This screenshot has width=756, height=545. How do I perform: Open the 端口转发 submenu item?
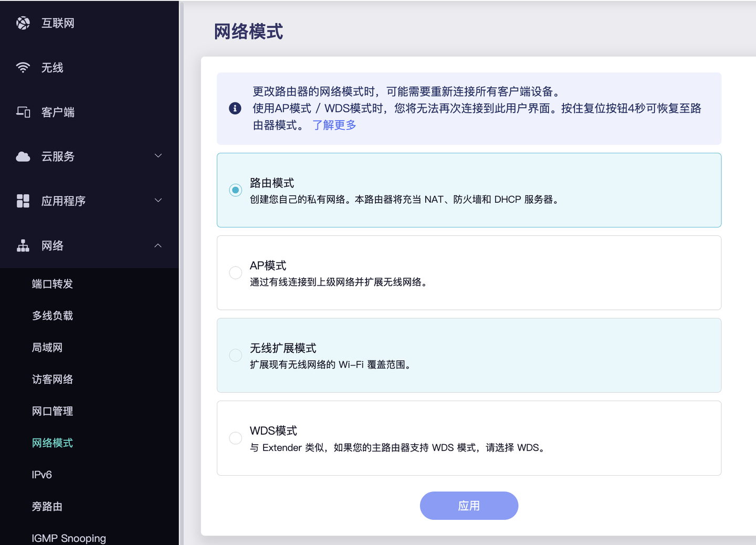52,284
